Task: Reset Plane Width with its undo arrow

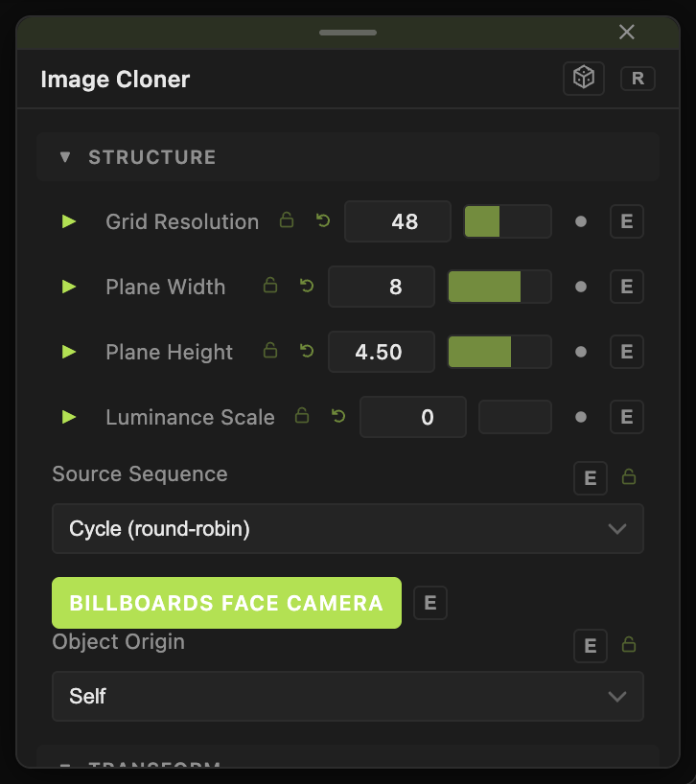Action: coord(307,286)
